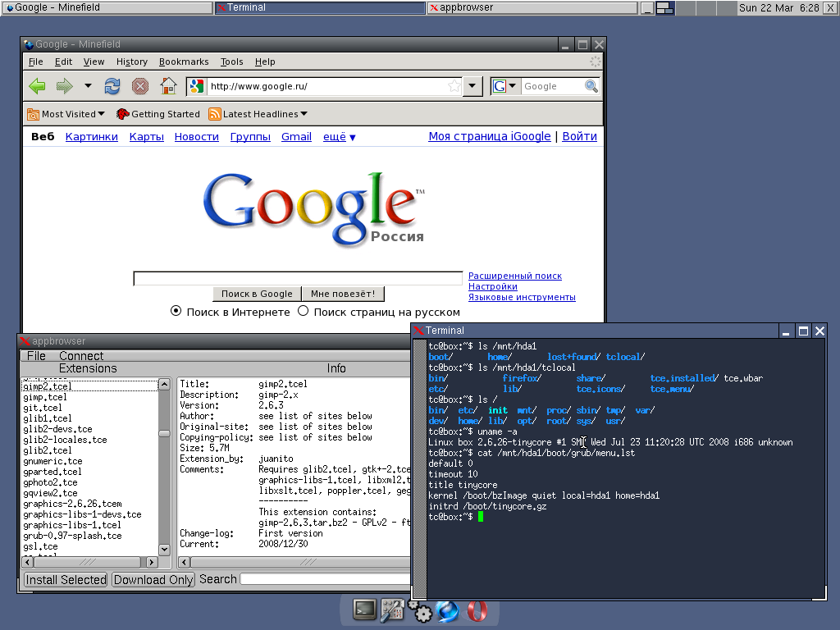The image size is (840, 630).
Task: Click the Download Only button
Action: click(153, 580)
